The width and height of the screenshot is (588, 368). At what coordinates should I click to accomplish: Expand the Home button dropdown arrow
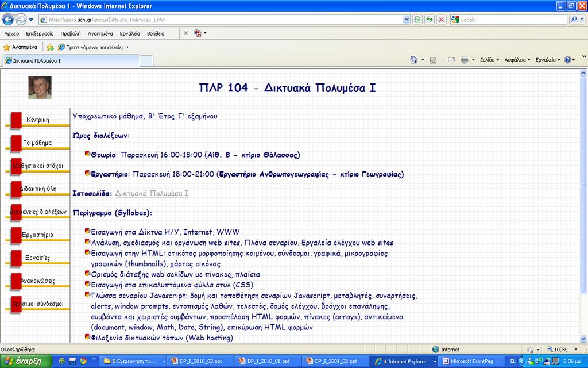(x=423, y=60)
